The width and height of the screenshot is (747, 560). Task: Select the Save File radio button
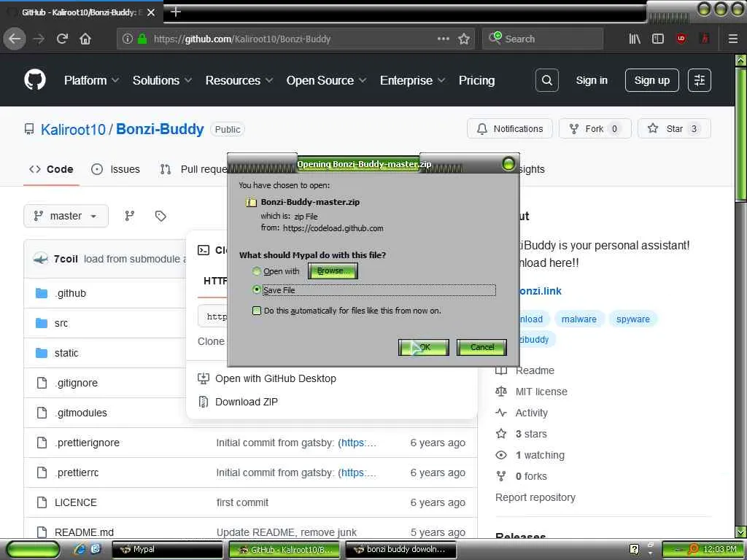coord(256,289)
